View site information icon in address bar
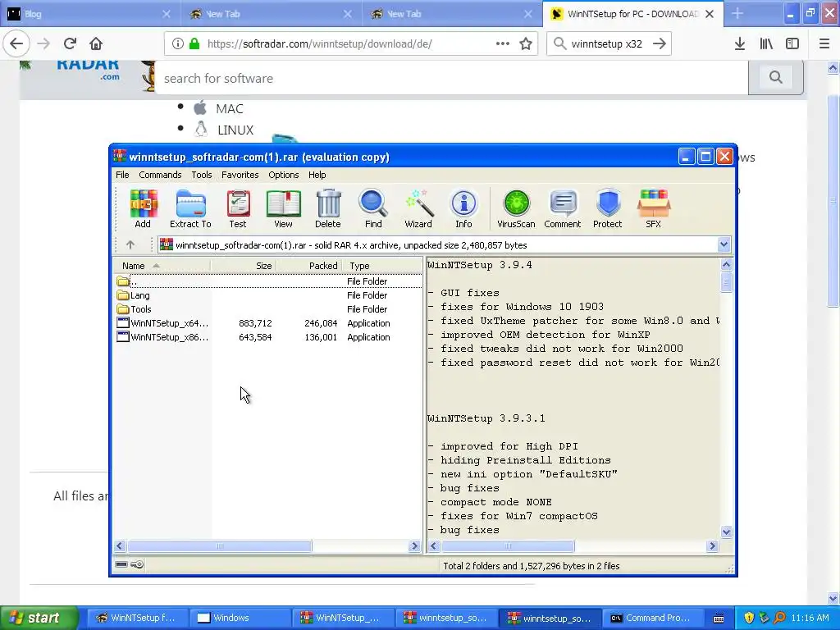The image size is (840, 630). [178, 43]
